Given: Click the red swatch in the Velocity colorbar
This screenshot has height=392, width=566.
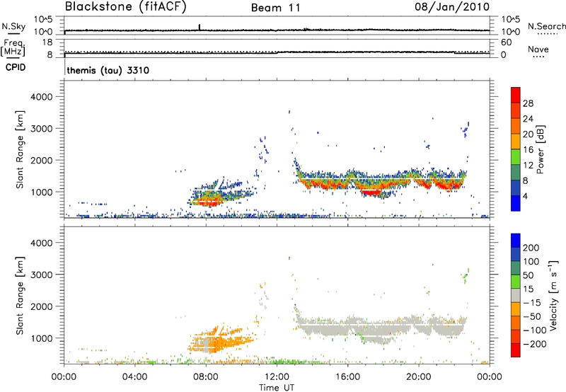Looking at the screenshot, I should (516, 350).
